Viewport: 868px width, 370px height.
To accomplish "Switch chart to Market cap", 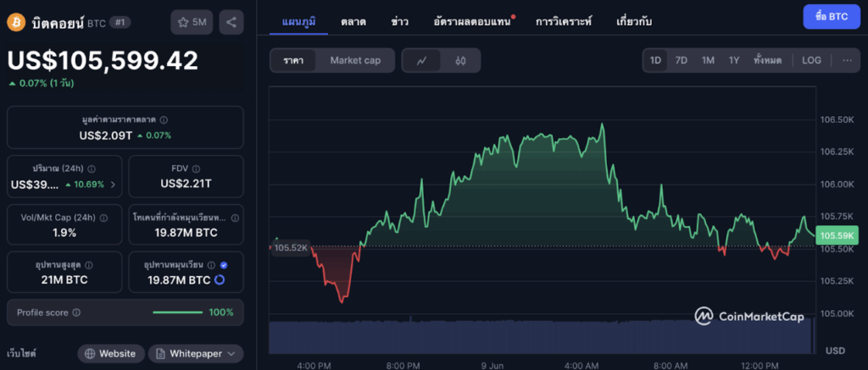I will pos(355,60).
